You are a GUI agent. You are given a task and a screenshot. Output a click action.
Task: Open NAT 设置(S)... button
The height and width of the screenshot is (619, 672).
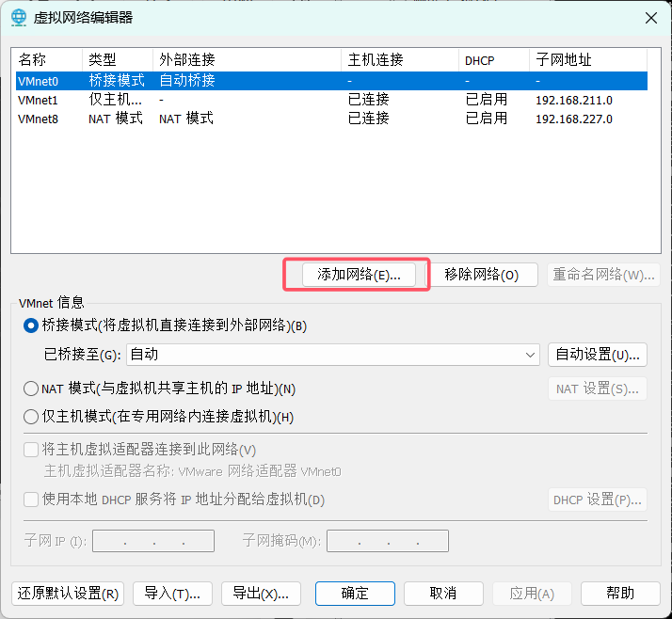coord(598,389)
